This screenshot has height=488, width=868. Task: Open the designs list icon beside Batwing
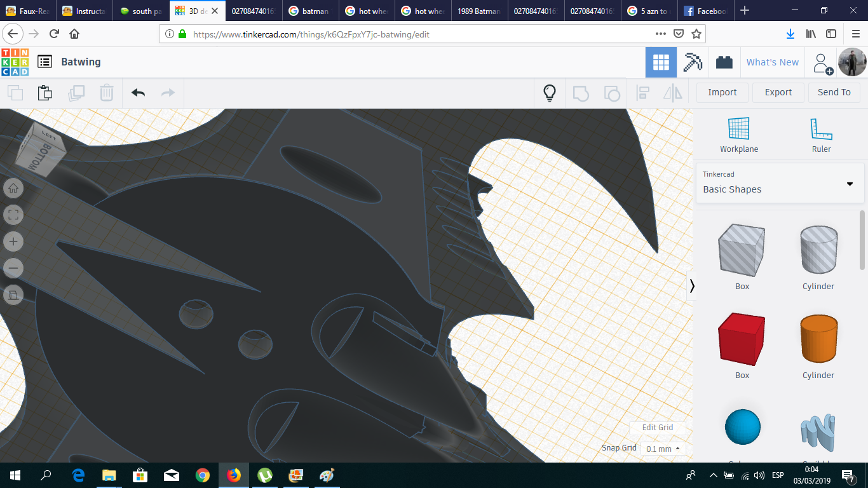pyautogui.click(x=44, y=62)
